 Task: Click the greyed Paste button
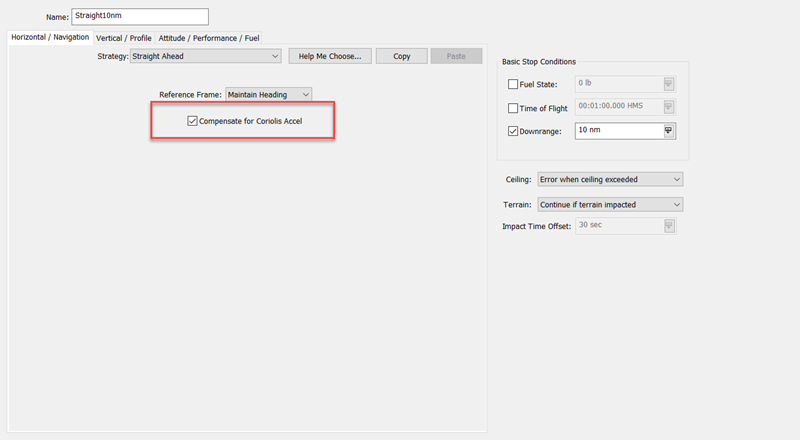click(456, 56)
